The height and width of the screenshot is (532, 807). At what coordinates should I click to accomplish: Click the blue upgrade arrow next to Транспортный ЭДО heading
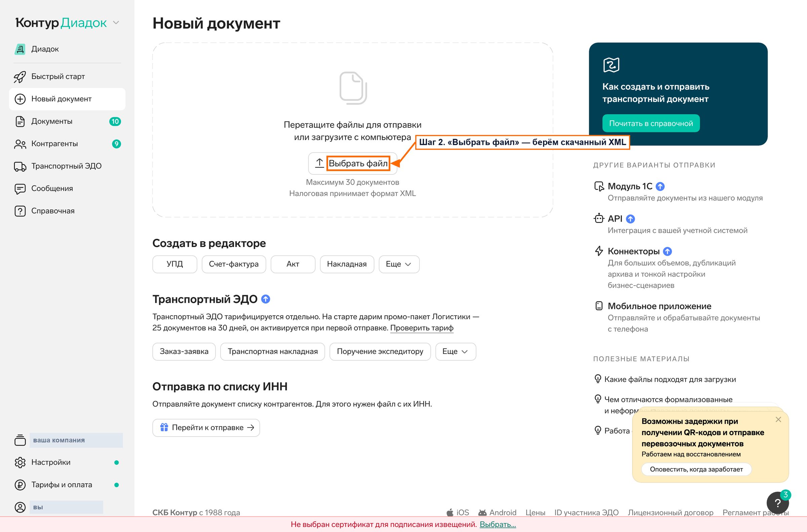point(266,299)
